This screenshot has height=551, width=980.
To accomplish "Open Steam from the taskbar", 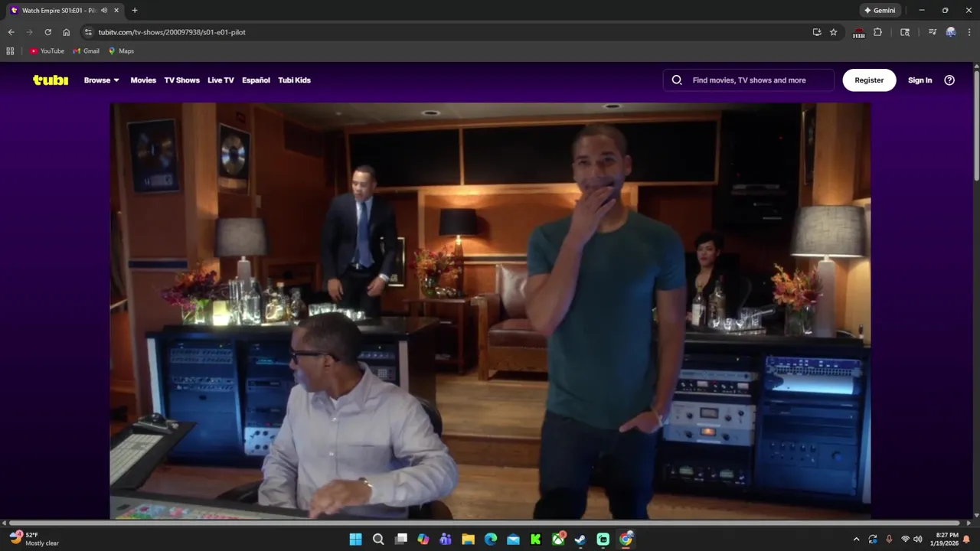I will click(x=580, y=539).
